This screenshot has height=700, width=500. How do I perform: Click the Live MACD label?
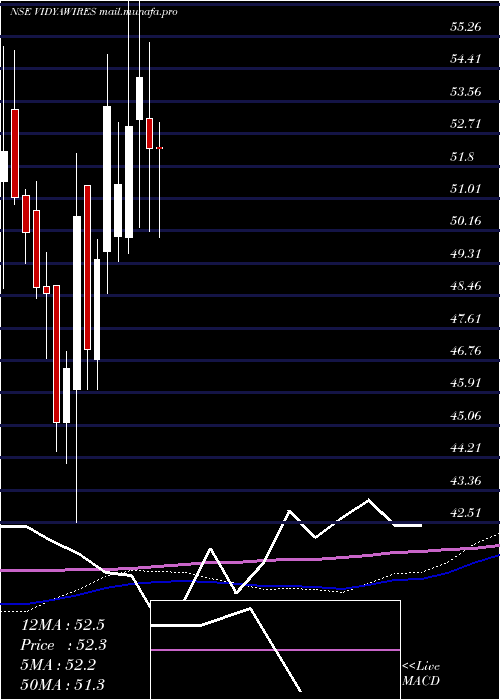(x=421, y=674)
